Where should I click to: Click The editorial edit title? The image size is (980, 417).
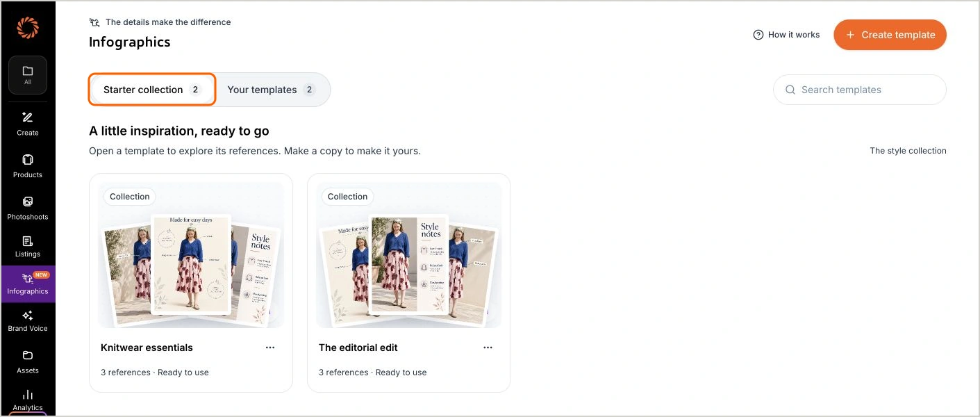pyautogui.click(x=358, y=347)
